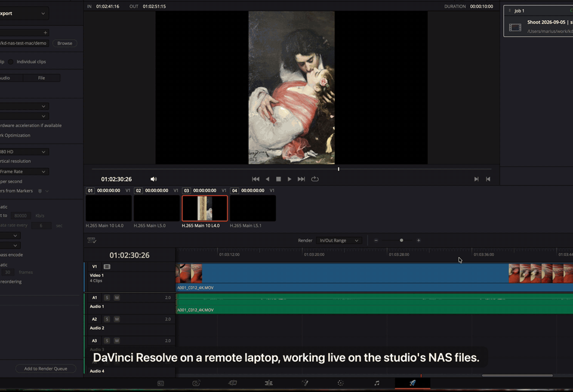Open the Render In/Out Range dropdown
Screen dimensions: 573x392
tap(339, 240)
